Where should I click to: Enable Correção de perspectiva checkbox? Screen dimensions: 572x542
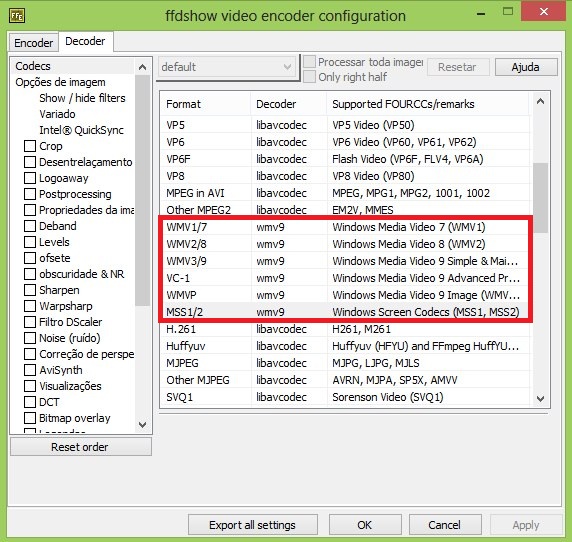(x=30, y=354)
